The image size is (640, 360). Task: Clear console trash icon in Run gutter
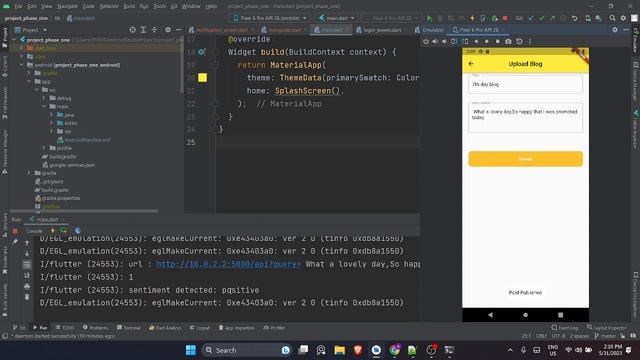click(x=27, y=297)
